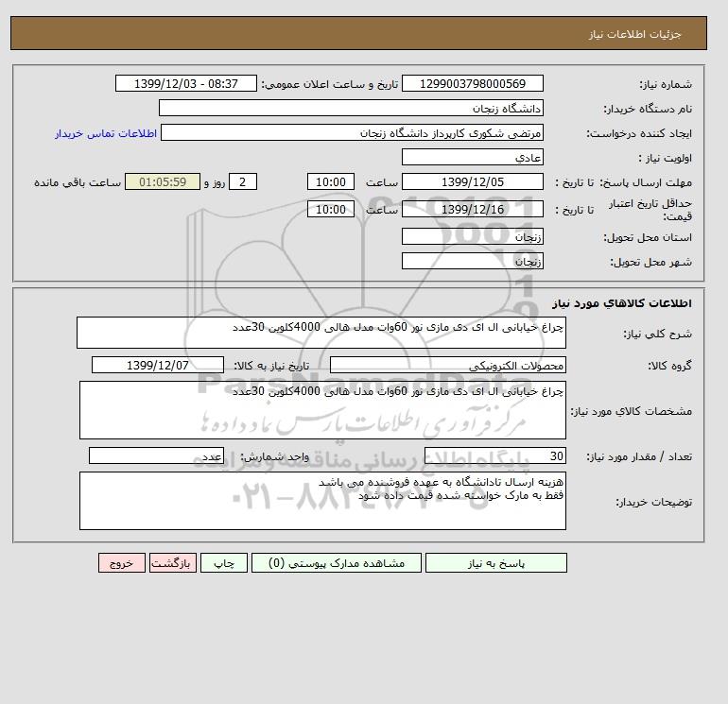Click the مهلت ارسال پاسخ label

point(646,182)
